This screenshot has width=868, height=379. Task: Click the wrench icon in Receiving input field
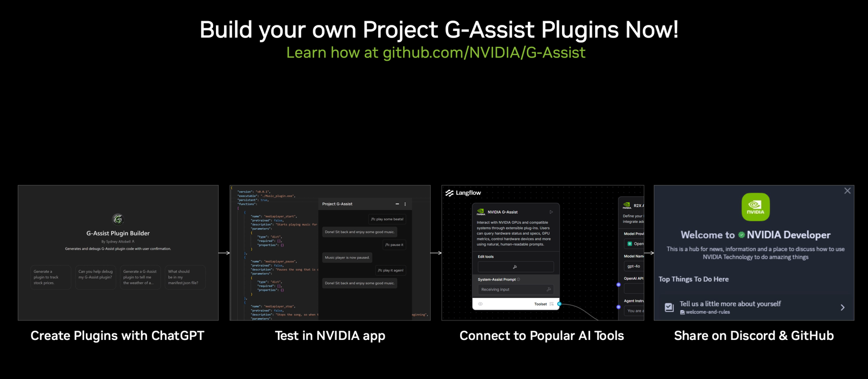click(549, 290)
